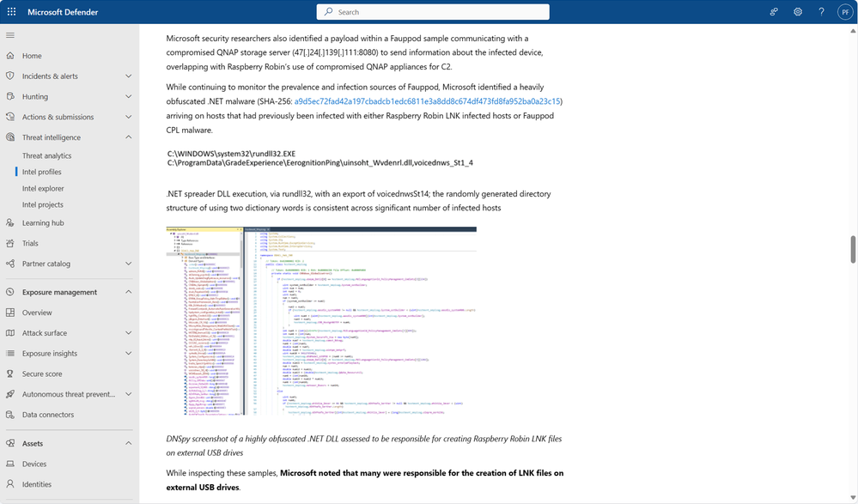Image resolution: width=858 pixels, height=504 pixels.
Task: Open Secure score navigation item
Action: click(42, 373)
